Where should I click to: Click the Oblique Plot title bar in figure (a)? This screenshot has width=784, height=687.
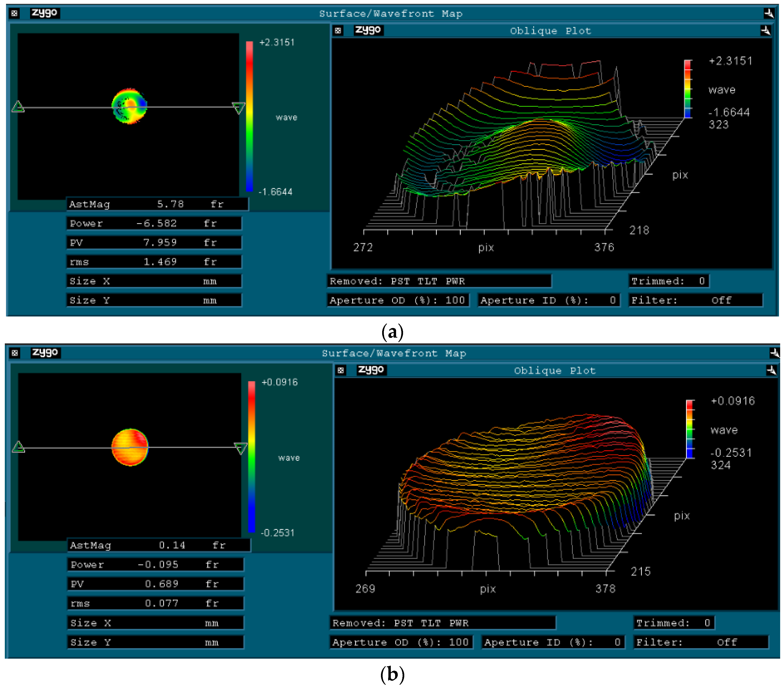tap(550, 31)
